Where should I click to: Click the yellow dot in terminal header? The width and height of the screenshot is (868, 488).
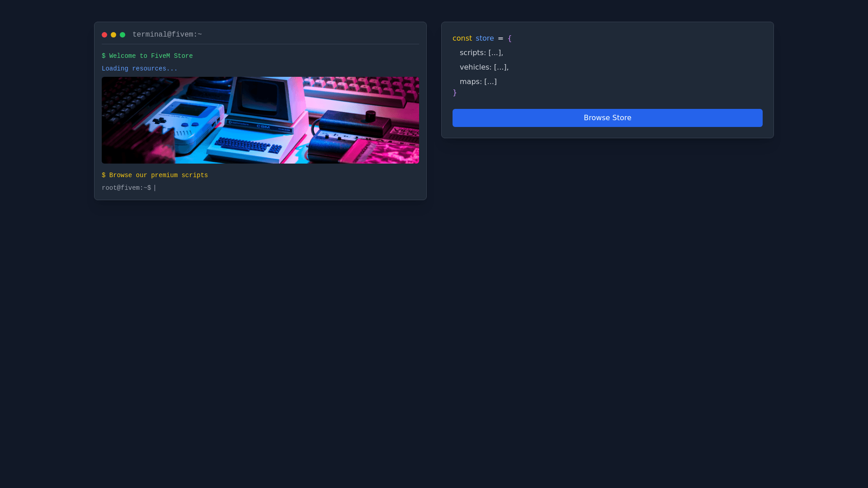pos(113,35)
